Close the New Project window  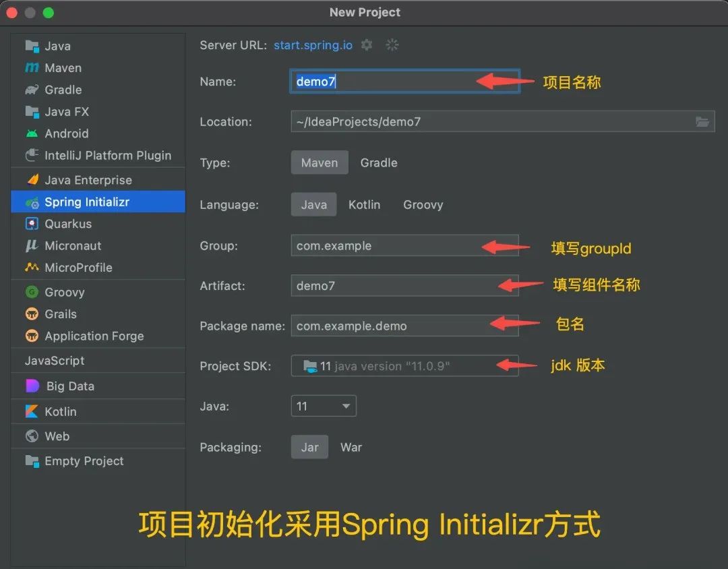coord(11,13)
